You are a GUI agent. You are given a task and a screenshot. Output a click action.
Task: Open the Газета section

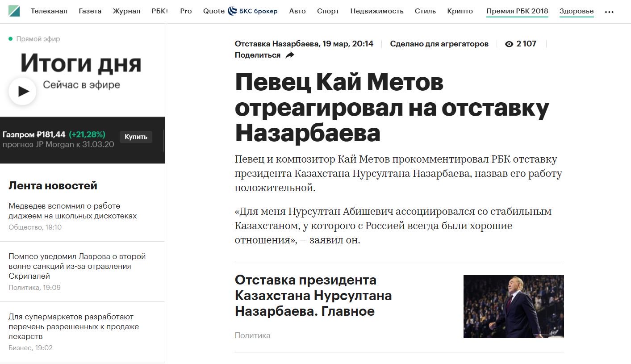[x=90, y=11]
